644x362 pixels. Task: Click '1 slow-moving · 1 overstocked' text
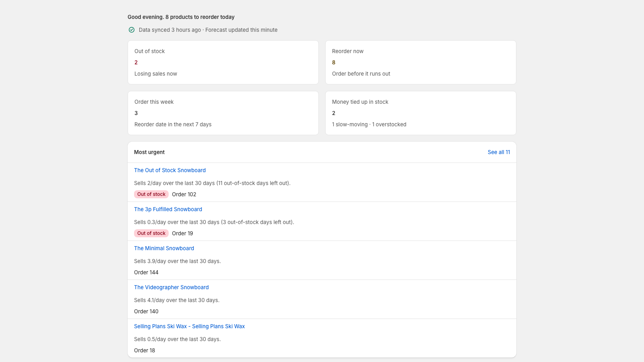click(369, 124)
